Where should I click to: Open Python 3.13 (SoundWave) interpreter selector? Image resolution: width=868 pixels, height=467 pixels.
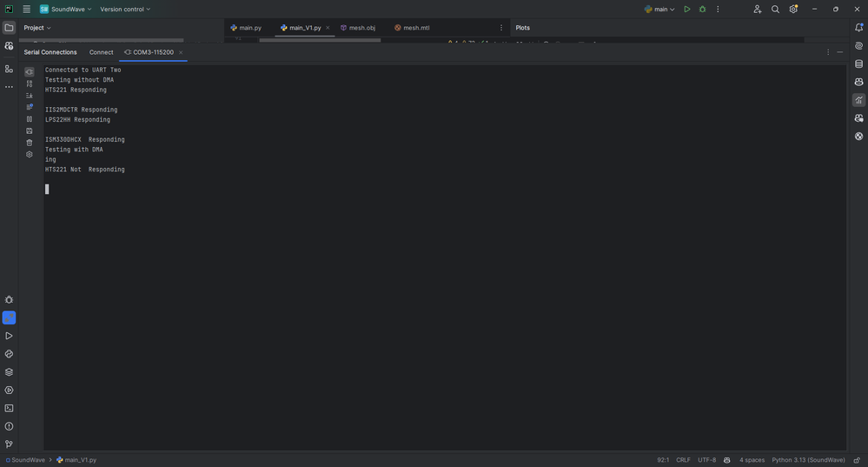click(x=808, y=460)
